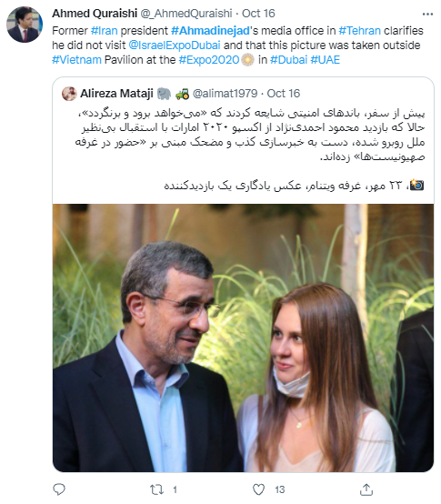Open the #Vietnam hashtag
Viewport: 441px width, 504px height.
tap(76, 60)
